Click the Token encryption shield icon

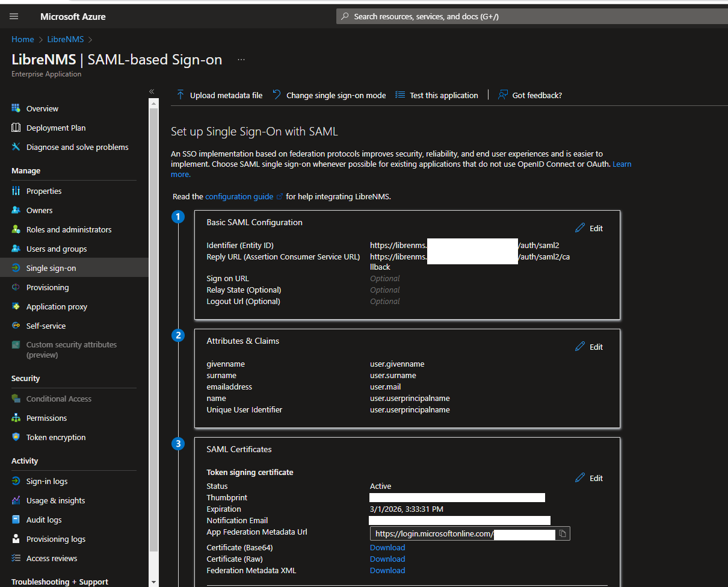[16, 437]
